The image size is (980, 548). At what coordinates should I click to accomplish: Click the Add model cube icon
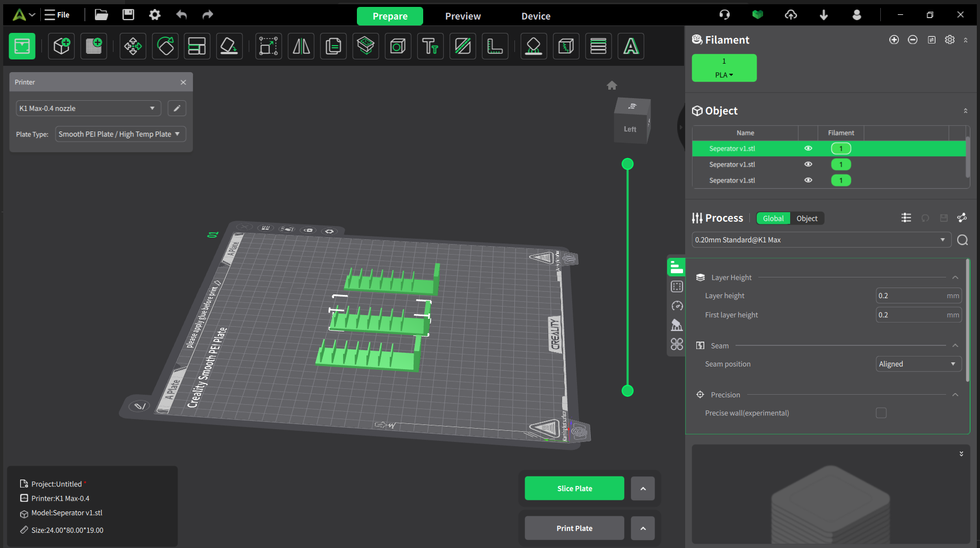click(62, 47)
